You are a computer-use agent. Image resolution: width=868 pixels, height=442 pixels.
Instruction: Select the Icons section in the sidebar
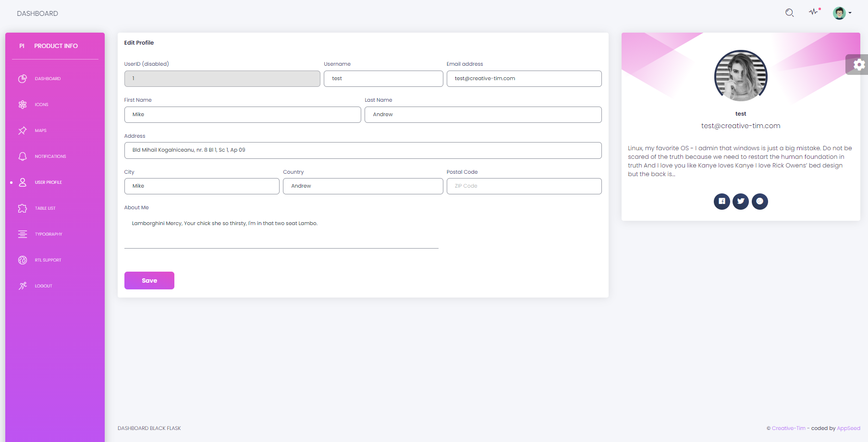tap(41, 104)
